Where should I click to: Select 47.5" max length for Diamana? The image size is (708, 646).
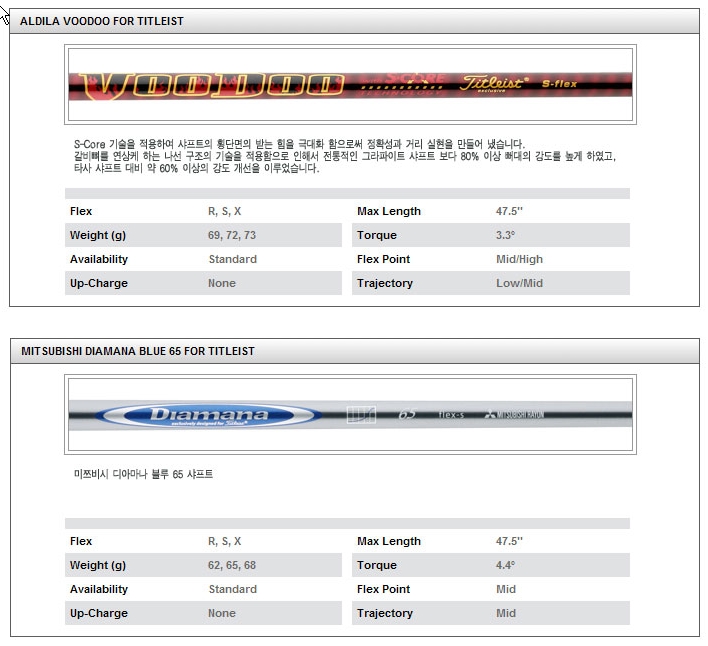pos(509,541)
